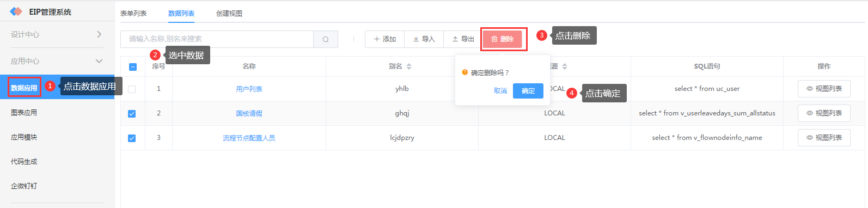Focus the name/alias search input field
The width and height of the screenshot is (868, 208).
point(217,39)
